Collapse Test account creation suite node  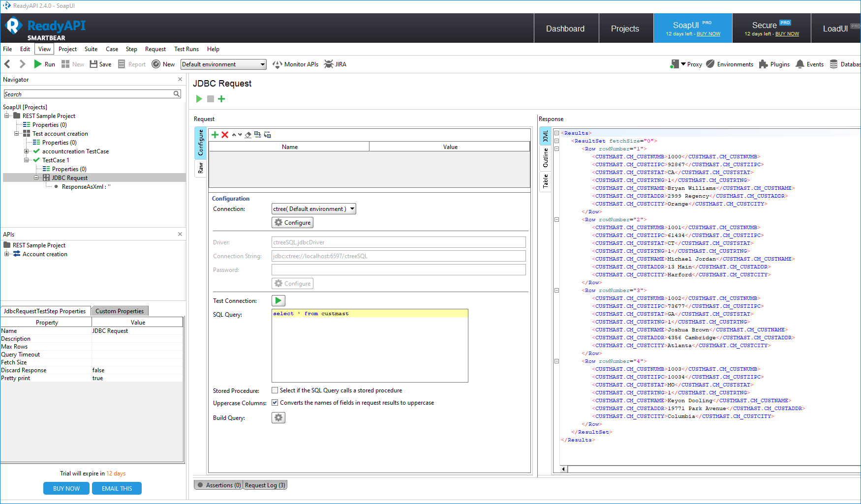pyautogui.click(x=17, y=134)
